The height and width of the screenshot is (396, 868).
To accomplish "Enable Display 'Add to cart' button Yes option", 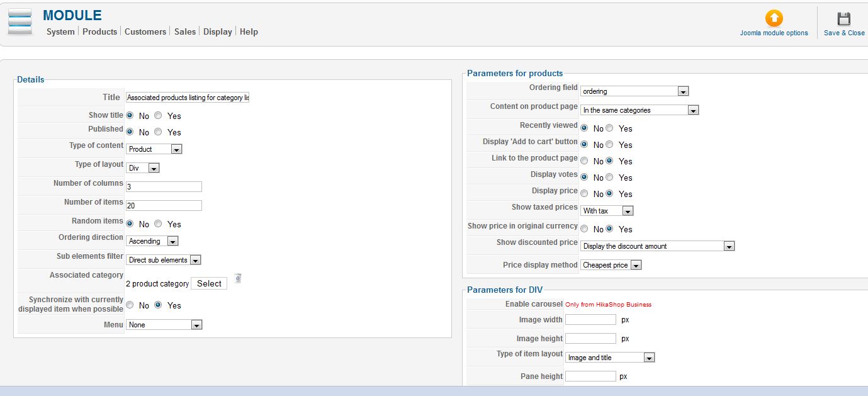I will 609,145.
